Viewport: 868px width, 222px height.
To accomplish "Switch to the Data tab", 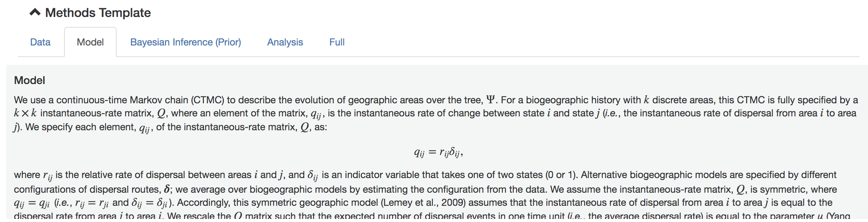I will point(40,42).
